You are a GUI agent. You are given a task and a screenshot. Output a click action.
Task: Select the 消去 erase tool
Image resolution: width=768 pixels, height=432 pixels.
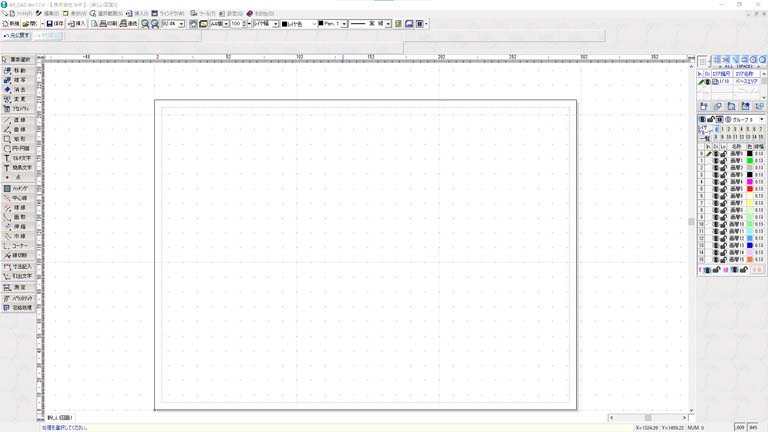point(17,90)
